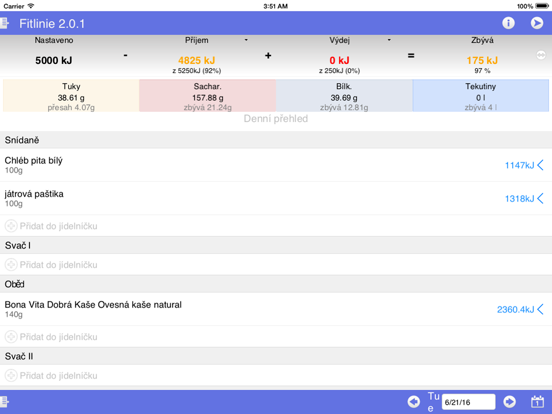Tap the Snídaně section header
The width and height of the screenshot is (552, 414).
tap(276, 140)
